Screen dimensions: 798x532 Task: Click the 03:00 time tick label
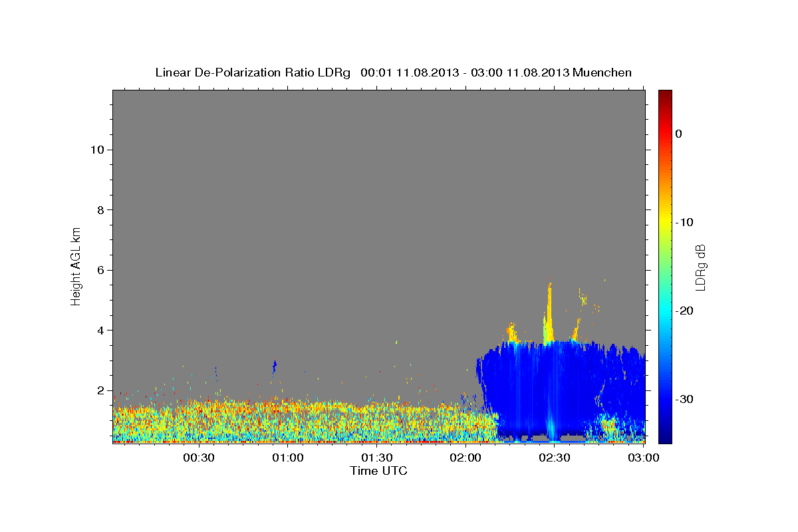644,458
